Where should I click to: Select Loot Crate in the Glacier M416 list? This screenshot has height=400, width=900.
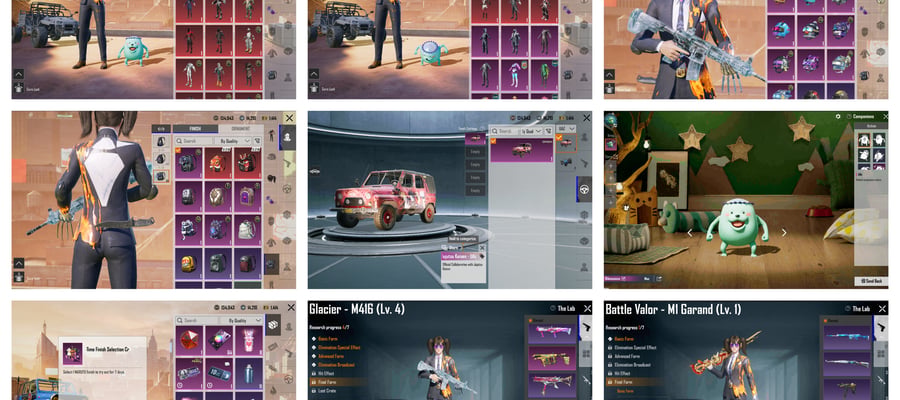pyautogui.click(x=327, y=390)
